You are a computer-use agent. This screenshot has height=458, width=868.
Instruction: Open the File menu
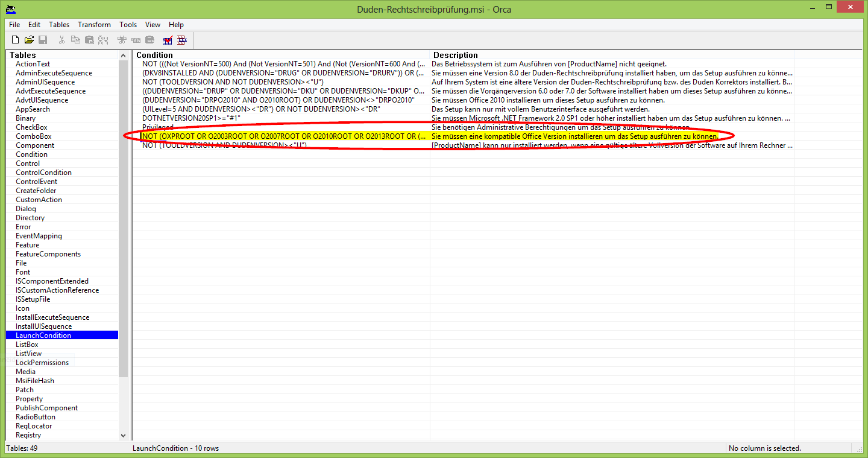tap(14, 25)
